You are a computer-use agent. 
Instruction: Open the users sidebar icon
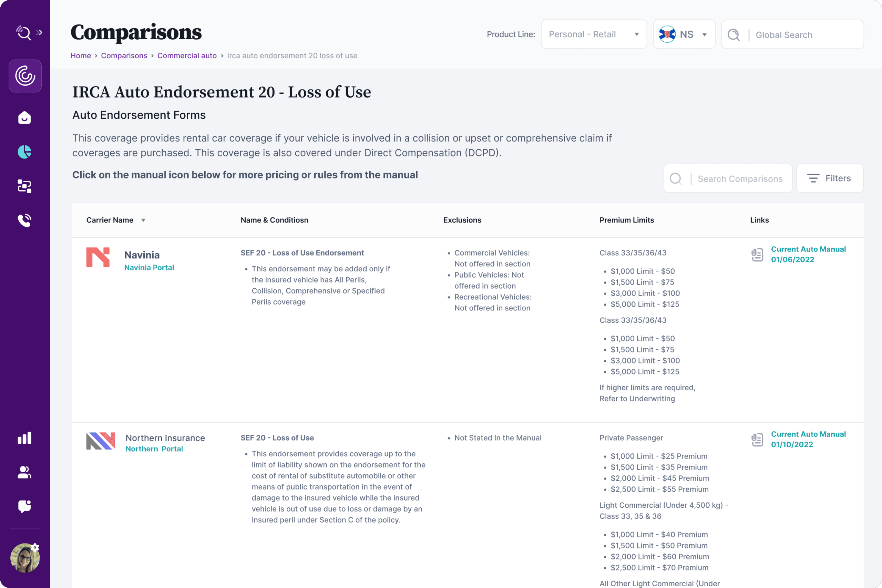[24, 472]
